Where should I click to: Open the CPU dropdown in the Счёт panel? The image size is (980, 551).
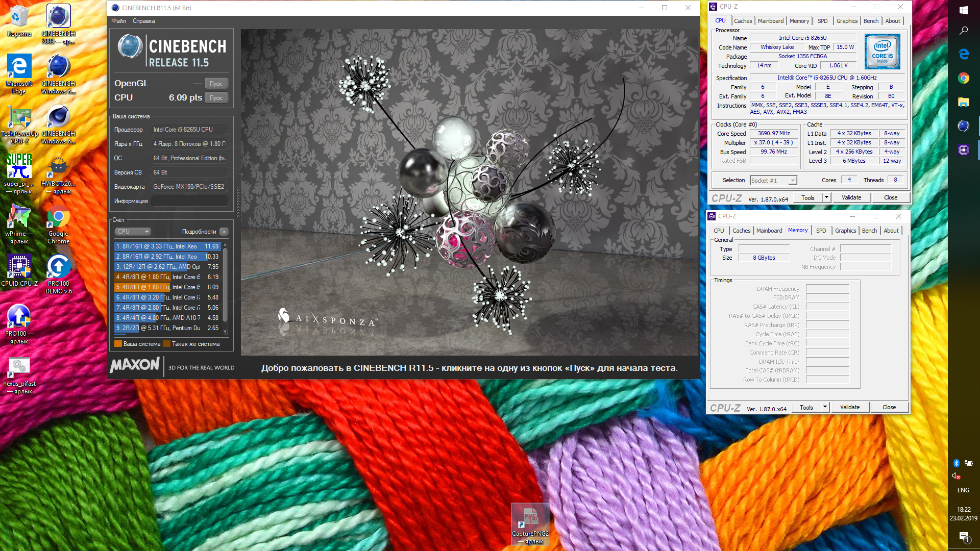click(133, 231)
